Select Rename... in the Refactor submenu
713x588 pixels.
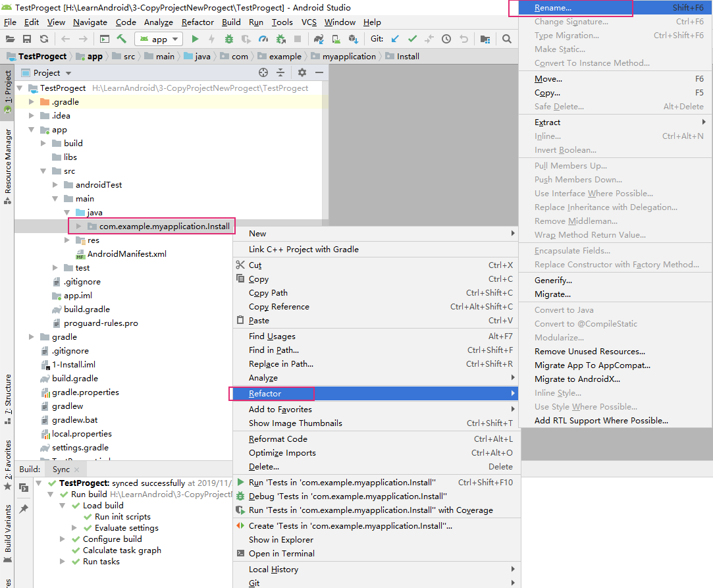click(615, 8)
